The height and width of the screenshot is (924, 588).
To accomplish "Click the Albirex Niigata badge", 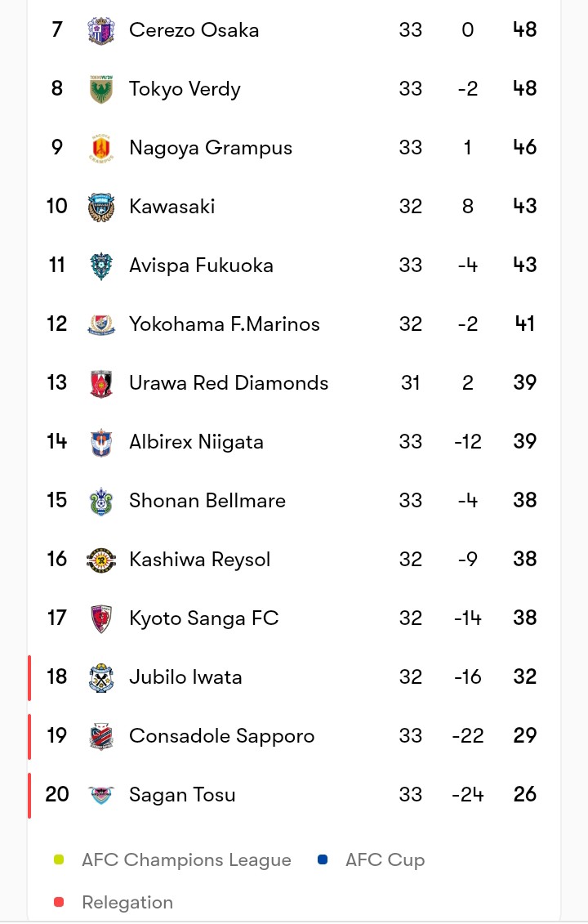I will (x=101, y=443).
